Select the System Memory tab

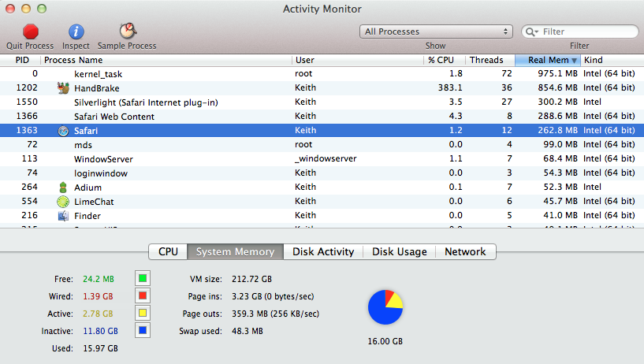(x=235, y=251)
